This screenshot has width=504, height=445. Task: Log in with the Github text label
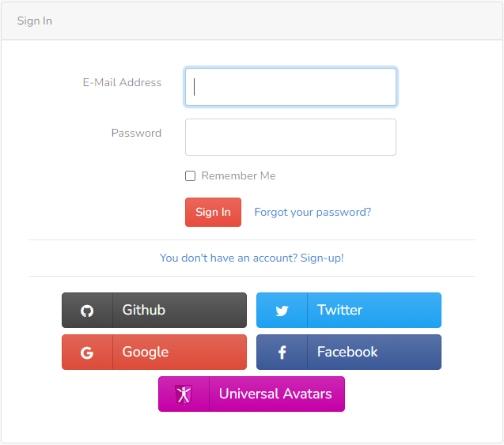pos(144,310)
